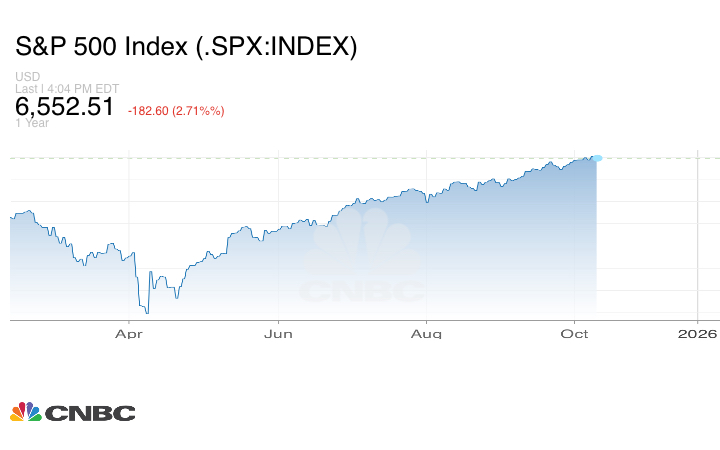
Task: Click the Last 4:04 PM EDT timestamp
Action: click(67, 88)
